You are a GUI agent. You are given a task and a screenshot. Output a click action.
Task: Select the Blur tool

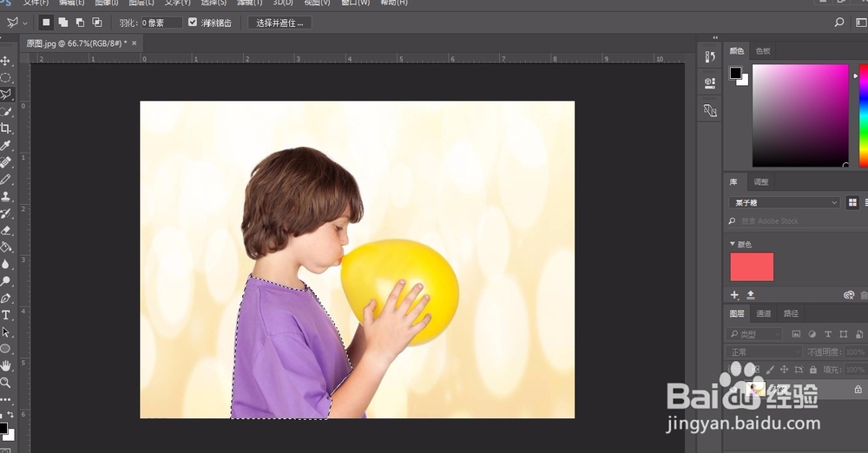tap(5, 264)
